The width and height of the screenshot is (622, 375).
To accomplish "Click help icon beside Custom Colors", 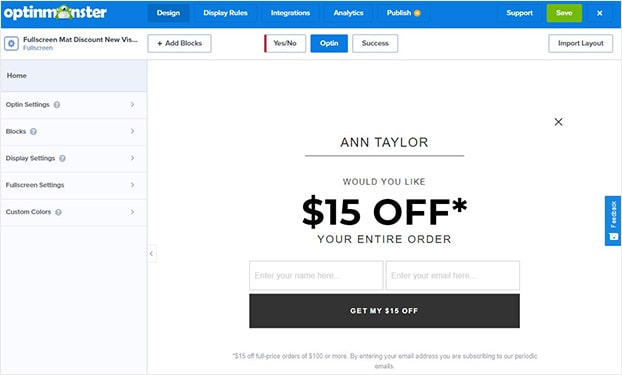I will tap(58, 212).
